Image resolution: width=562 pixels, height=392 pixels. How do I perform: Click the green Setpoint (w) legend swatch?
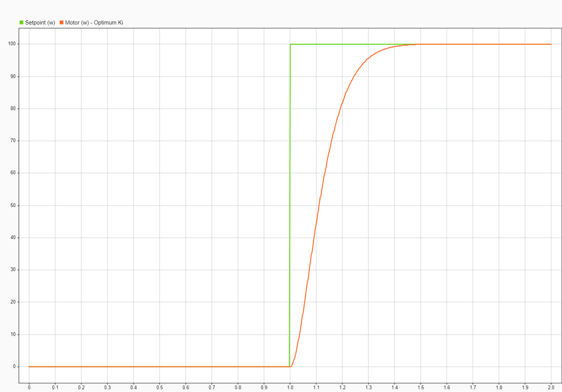coord(22,23)
